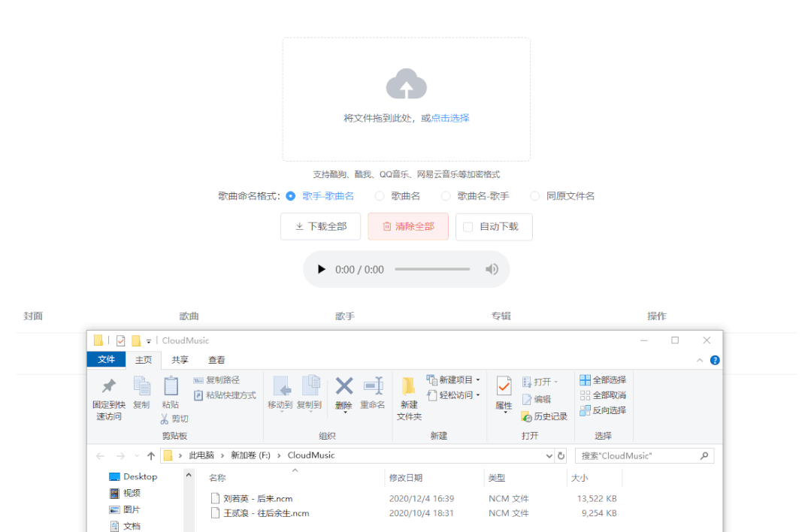Viewport: 811px width, 532px height.
Task: Open Explorer help question mark icon
Action: [x=715, y=361]
